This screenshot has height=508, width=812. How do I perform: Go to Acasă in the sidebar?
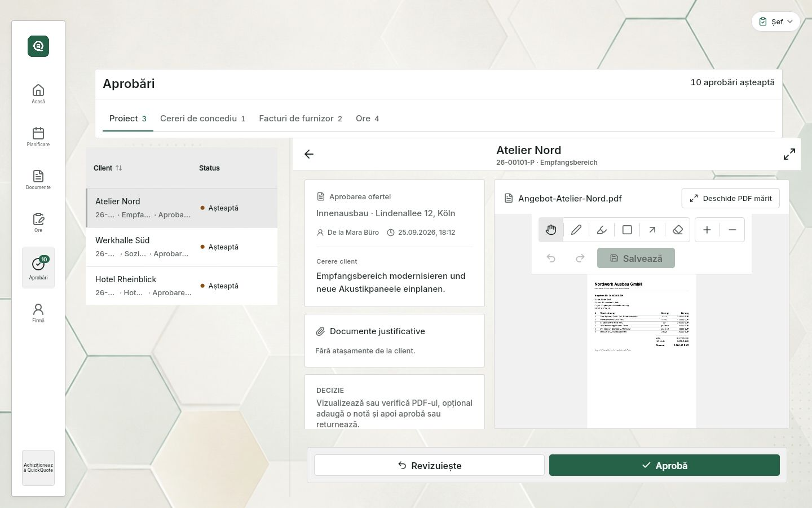point(38,94)
